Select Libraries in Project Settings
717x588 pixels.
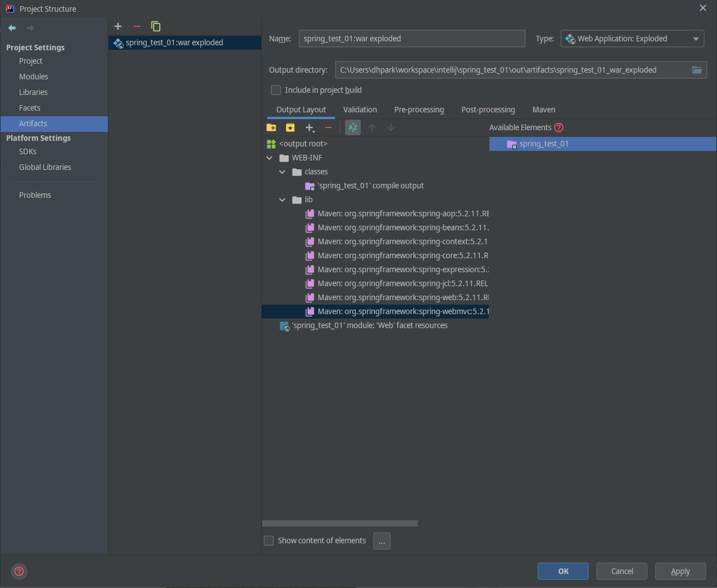point(34,92)
